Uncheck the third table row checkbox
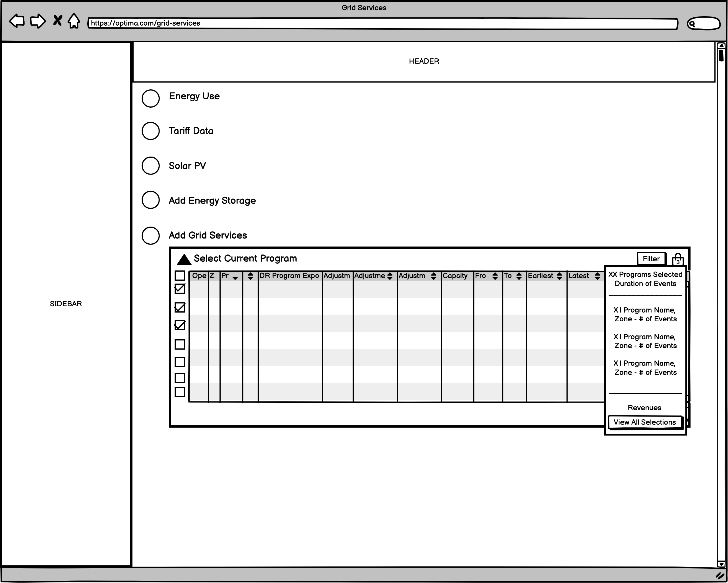 point(180,325)
